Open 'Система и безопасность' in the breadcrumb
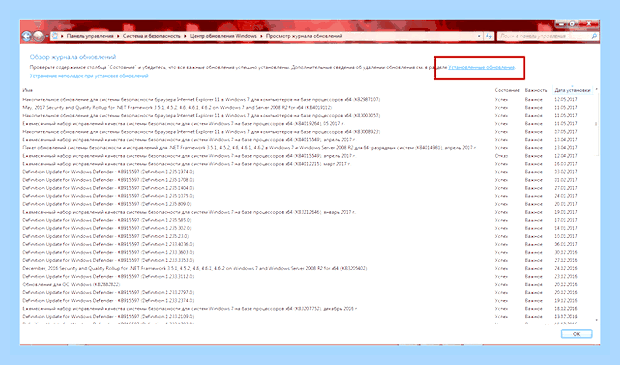The width and height of the screenshot is (620, 365). click(151, 36)
